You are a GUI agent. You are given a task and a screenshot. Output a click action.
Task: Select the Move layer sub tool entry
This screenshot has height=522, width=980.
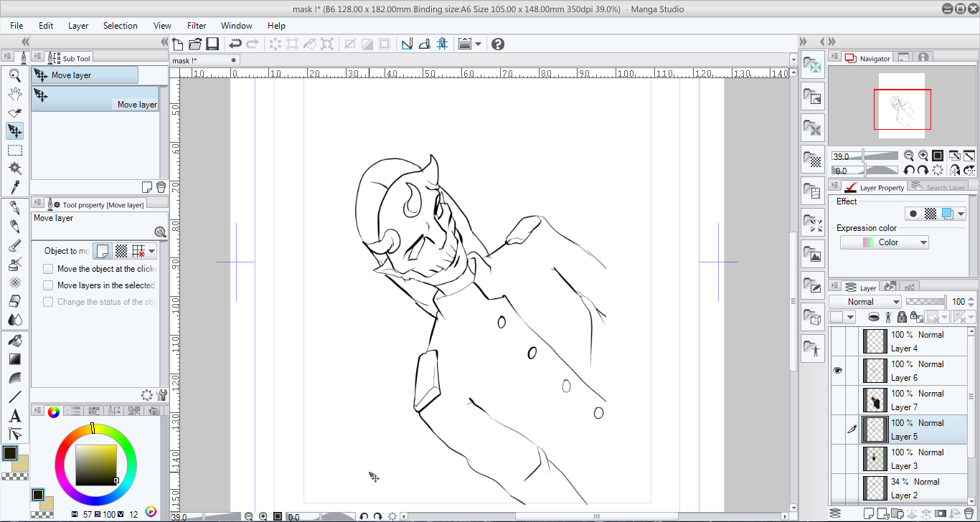pyautogui.click(x=95, y=99)
